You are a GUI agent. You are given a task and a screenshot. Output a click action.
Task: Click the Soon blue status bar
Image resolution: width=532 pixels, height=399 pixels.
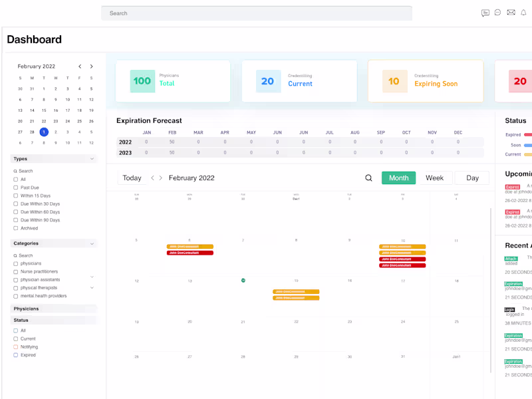[528, 145]
